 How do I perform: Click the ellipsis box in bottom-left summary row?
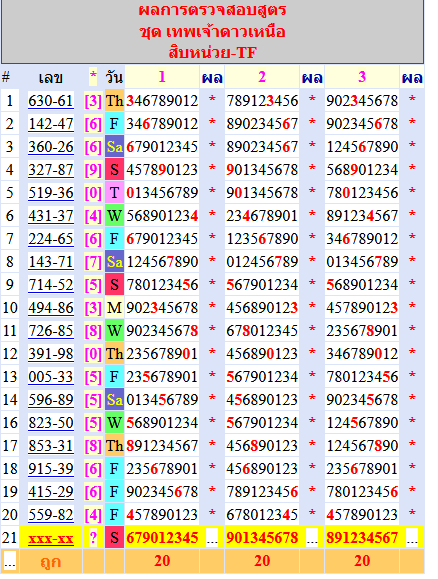click(x=10, y=561)
